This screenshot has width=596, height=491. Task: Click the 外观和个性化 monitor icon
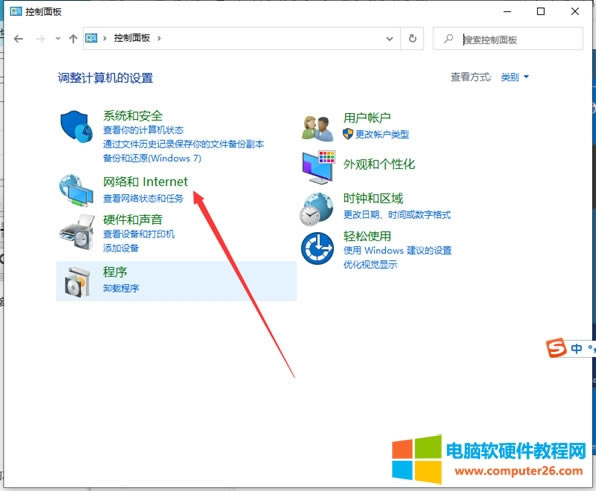tap(319, 167)
